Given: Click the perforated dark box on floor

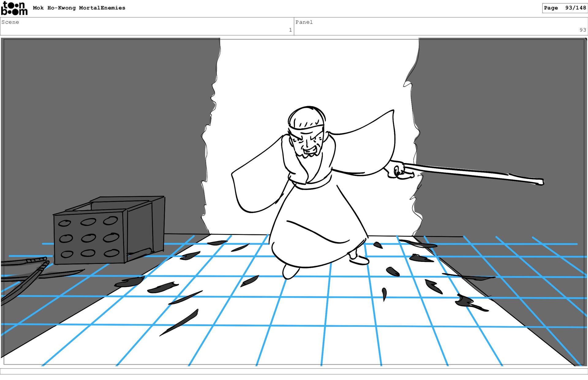Looking at the screenshot, I should tap(89, 238).
